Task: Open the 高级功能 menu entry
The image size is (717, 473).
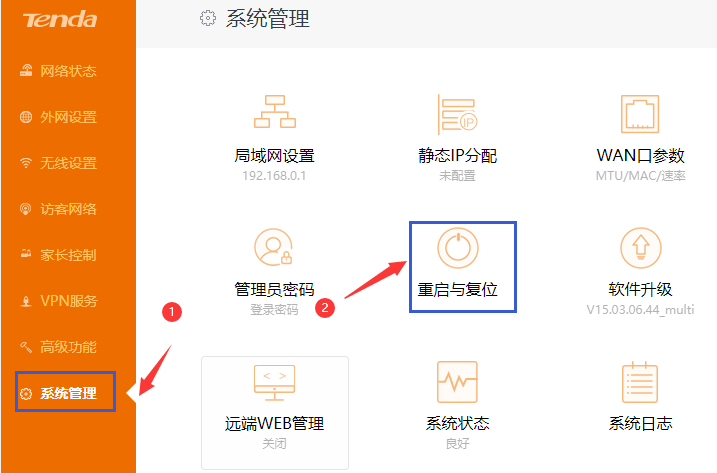Action: 68,347
